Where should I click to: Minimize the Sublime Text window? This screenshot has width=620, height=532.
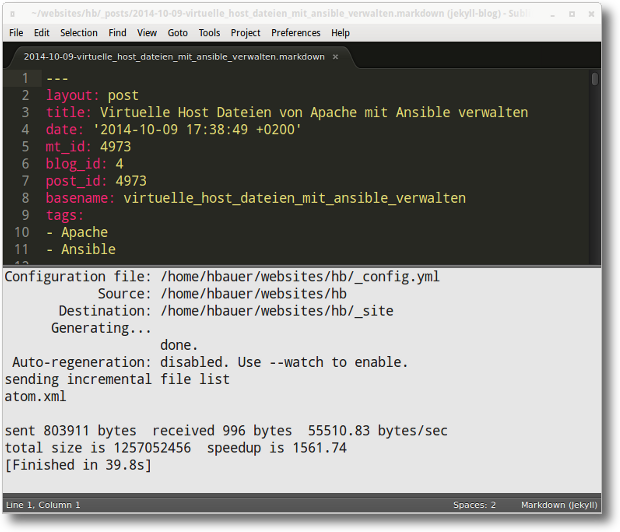coord(553,14)
